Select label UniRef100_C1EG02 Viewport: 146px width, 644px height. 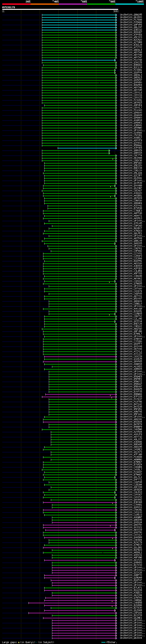(131, 281)
